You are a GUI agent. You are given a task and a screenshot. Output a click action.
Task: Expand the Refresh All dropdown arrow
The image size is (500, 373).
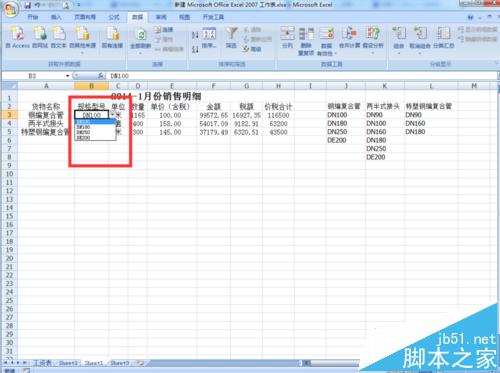point(141,53)
